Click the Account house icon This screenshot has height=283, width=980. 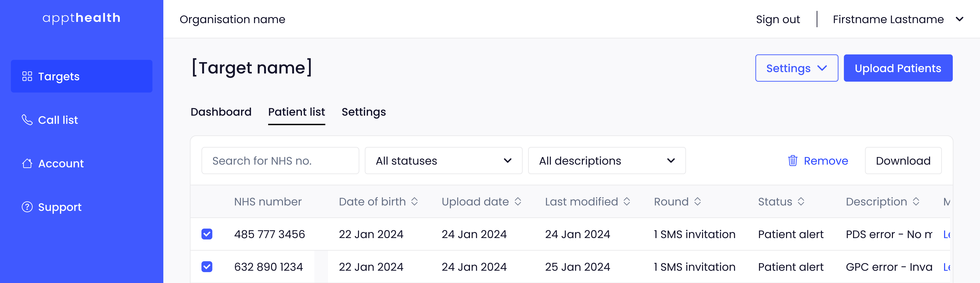click(x=27, y=163)
